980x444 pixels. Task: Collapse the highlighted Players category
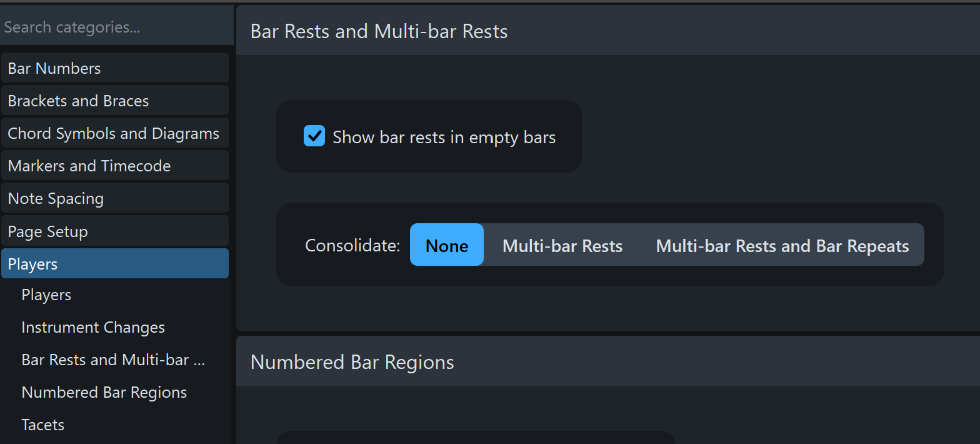(x=115, y=264)
